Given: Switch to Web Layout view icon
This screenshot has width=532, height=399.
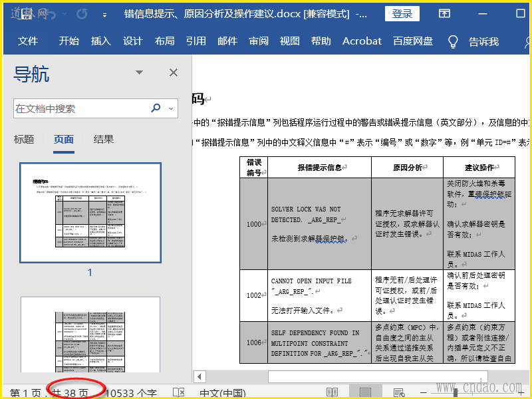Looking at the screenshot, I should point(399,393).
